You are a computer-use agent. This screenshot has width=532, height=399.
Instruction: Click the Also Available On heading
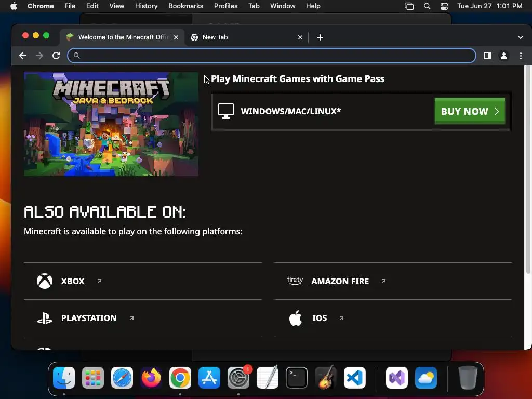pos(105,212)
